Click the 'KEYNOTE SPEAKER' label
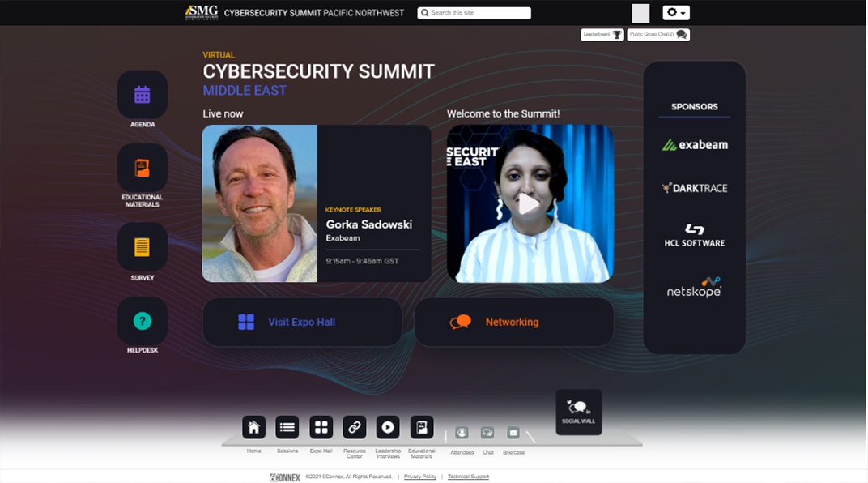 pyautogui.click(x=353, y=209)
